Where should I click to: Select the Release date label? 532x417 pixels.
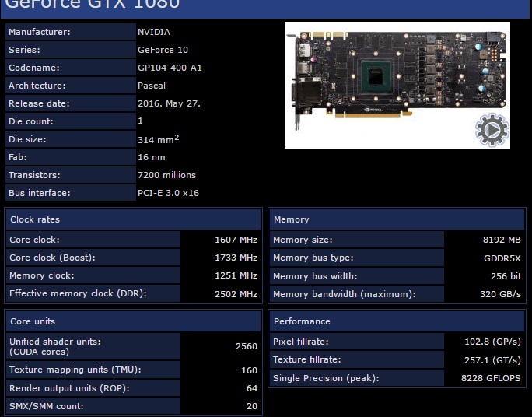(x=39, y=103)
